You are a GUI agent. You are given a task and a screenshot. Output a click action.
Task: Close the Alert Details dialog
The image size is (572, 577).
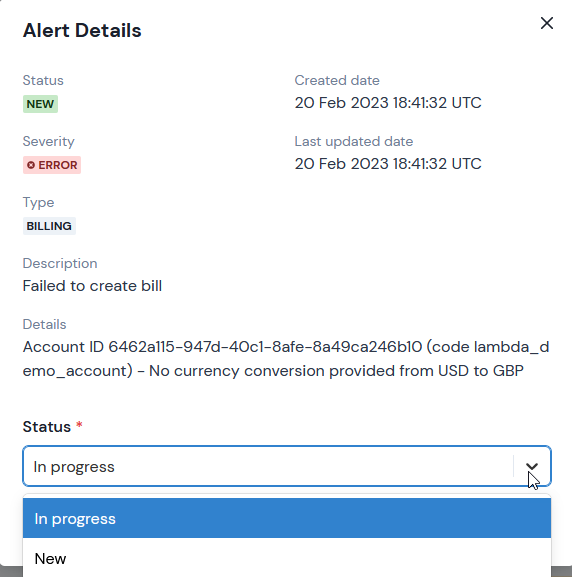point(547,23)
